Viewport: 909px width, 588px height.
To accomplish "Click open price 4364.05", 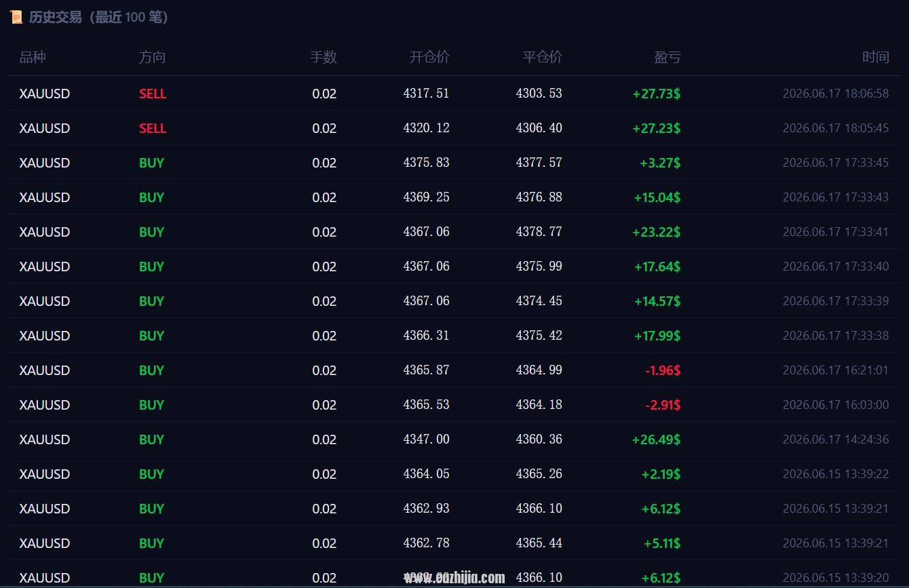I will click(x=426, y=474).
